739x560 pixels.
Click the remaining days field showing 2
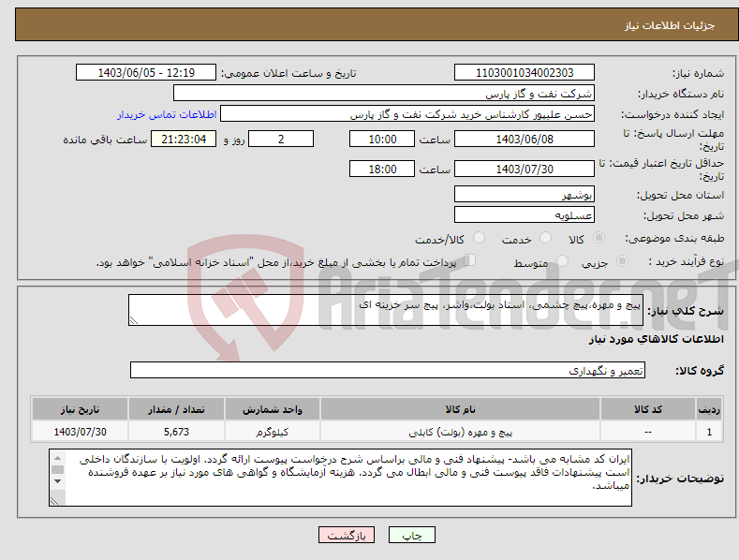click(281, 139)
